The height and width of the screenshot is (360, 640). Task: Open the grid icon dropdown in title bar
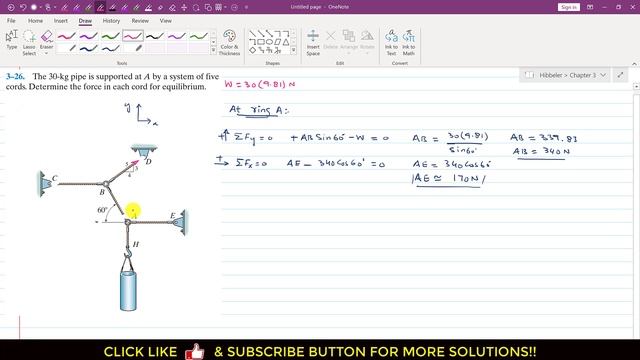225,7
